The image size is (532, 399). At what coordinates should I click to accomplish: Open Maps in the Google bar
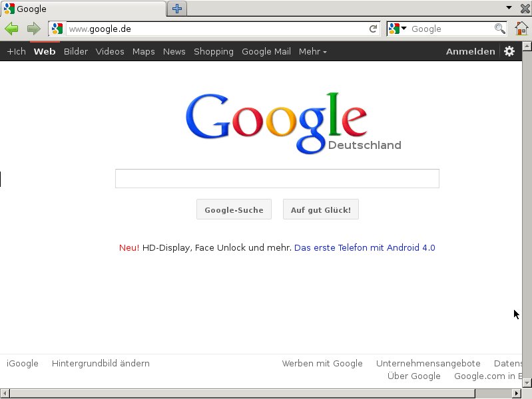point(144,51)
